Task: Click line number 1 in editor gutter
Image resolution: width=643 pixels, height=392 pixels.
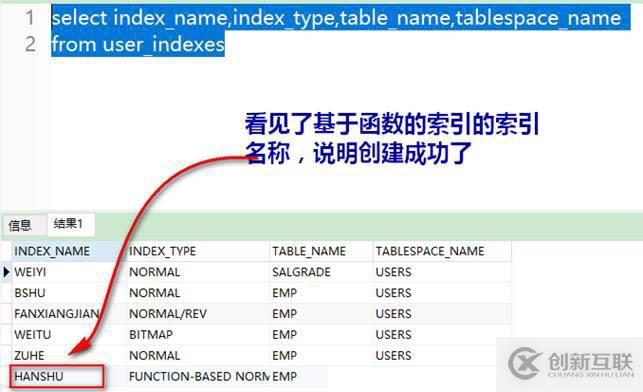Action: 30,18
